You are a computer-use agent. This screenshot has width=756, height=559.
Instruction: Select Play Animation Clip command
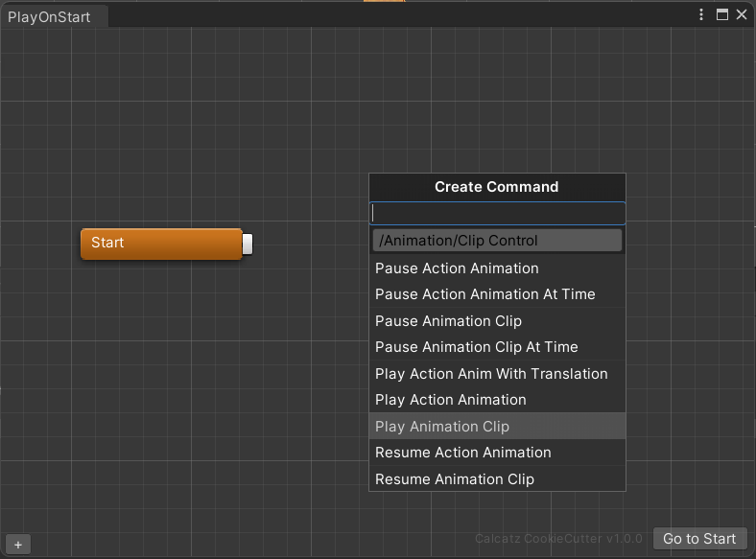(497, 426)
